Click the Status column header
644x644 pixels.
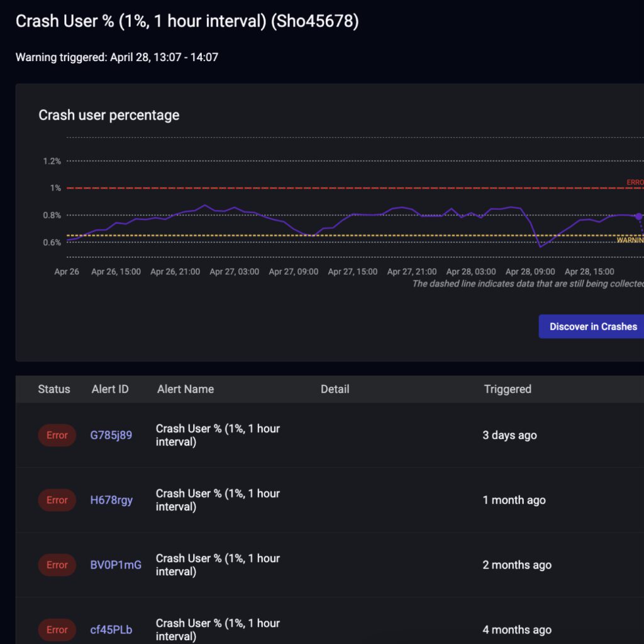click(53, 389)
